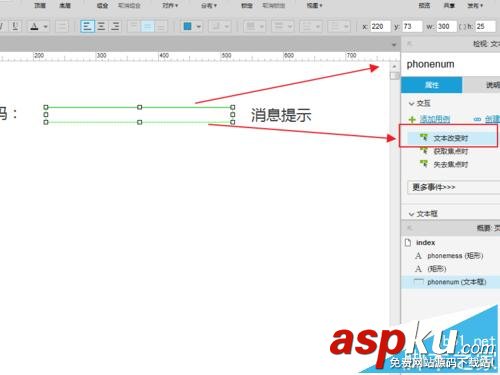Align text to bottom vertically
The image size is (500, 375).
click(161, 26)
